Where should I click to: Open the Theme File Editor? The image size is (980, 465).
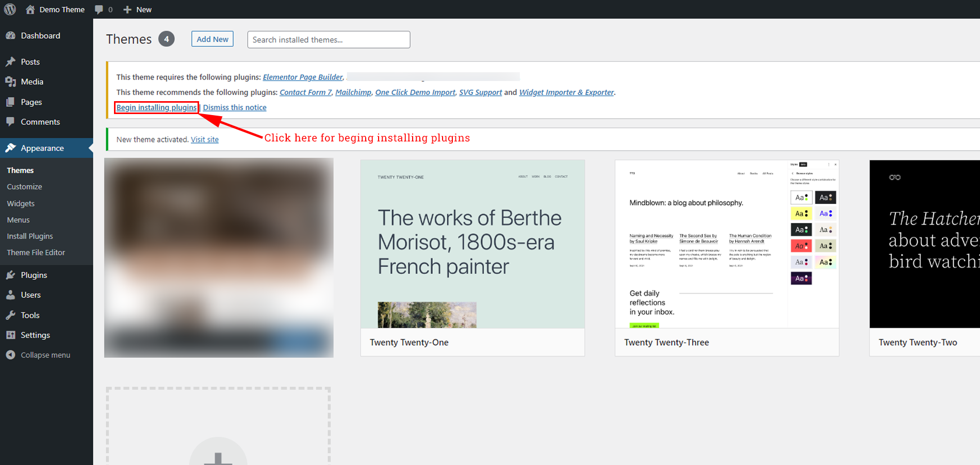click(36, 252)
